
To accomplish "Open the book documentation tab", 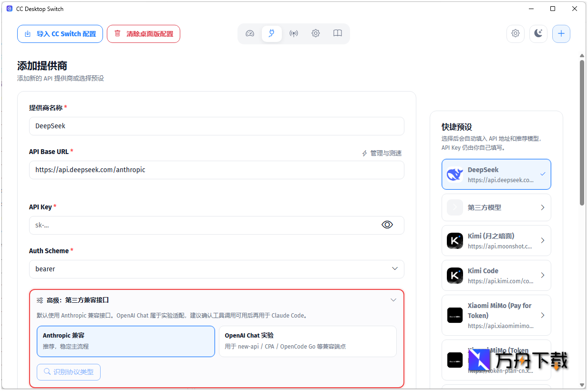I will point(338,33).
